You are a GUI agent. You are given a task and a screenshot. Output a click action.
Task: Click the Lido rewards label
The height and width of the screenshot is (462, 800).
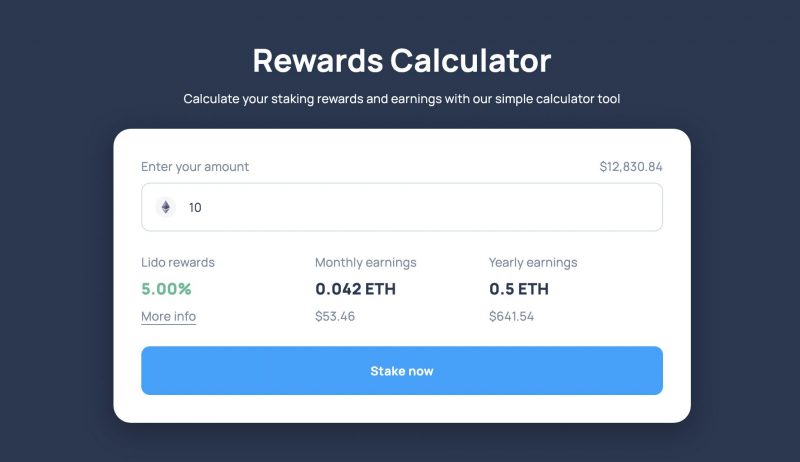[x=178, y=263]
